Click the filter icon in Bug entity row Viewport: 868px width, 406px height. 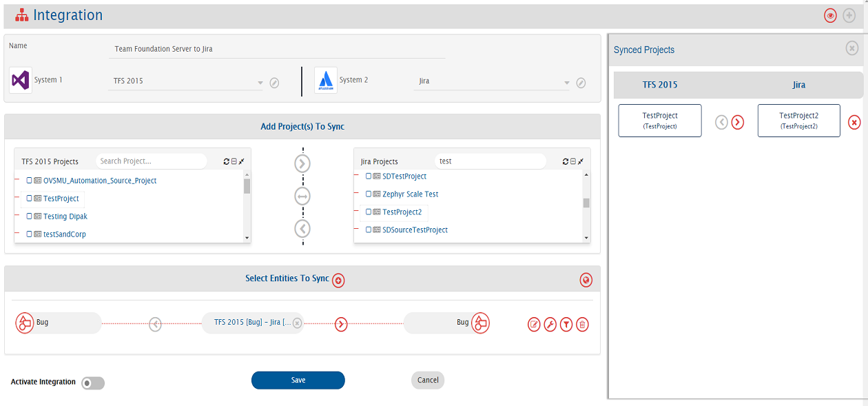tap(566, 324)
